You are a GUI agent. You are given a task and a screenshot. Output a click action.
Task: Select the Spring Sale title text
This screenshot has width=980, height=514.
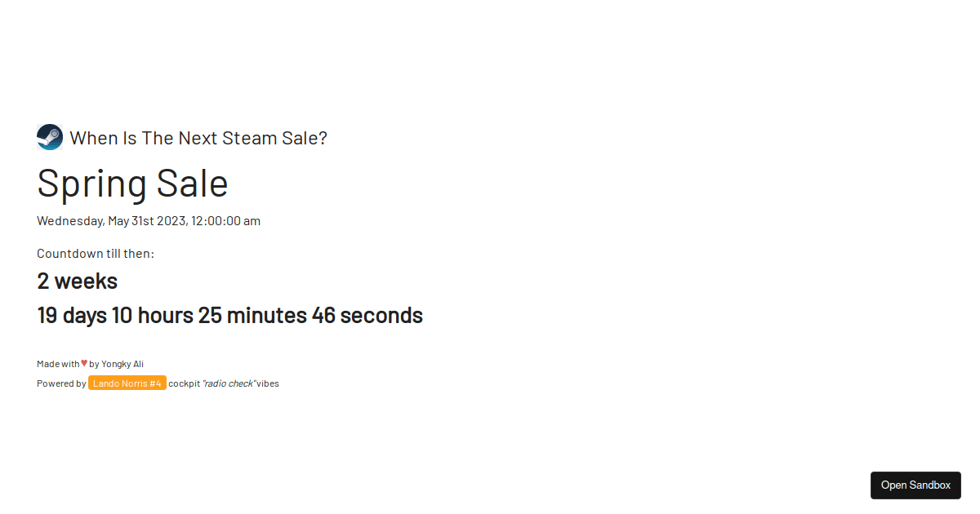[132, 183]
